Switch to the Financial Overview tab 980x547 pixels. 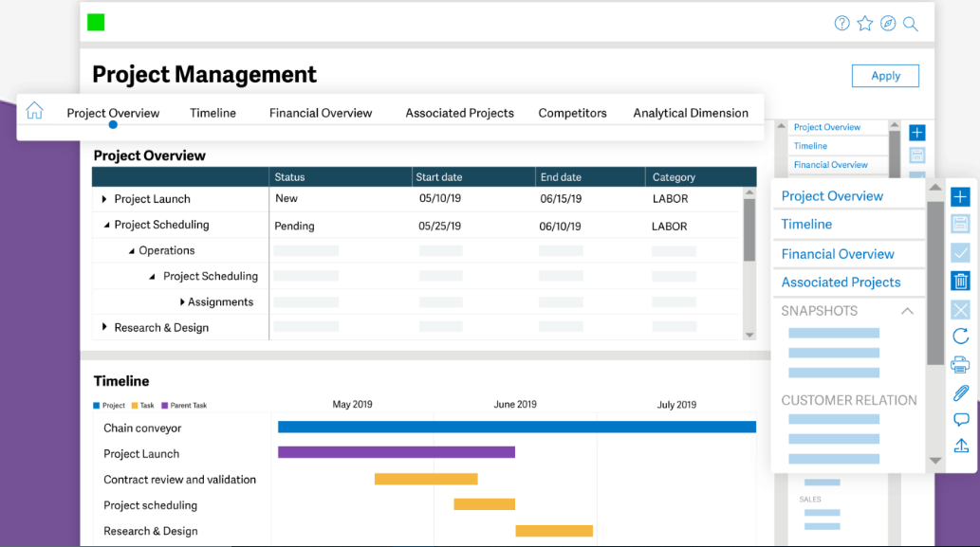click(x=321, y=113)
